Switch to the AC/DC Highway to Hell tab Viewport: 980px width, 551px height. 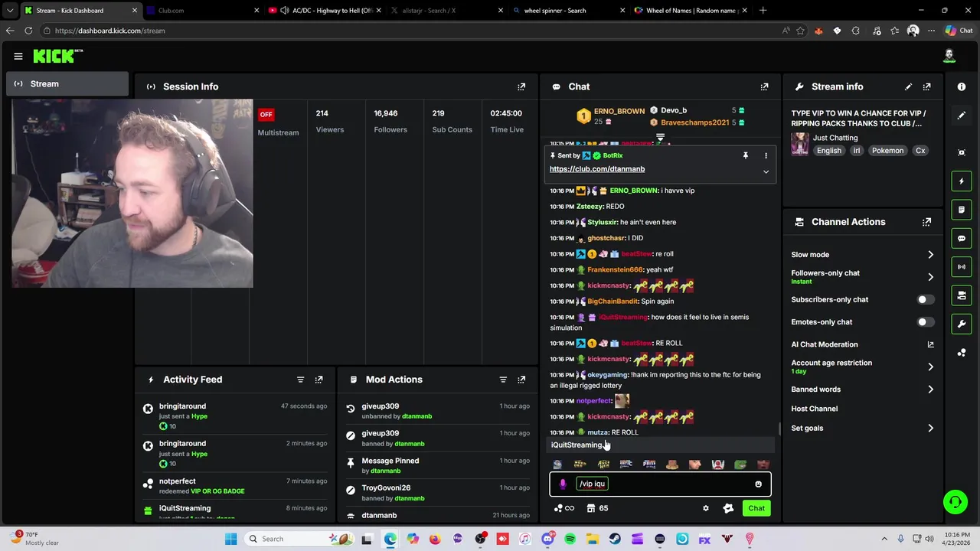323,11
